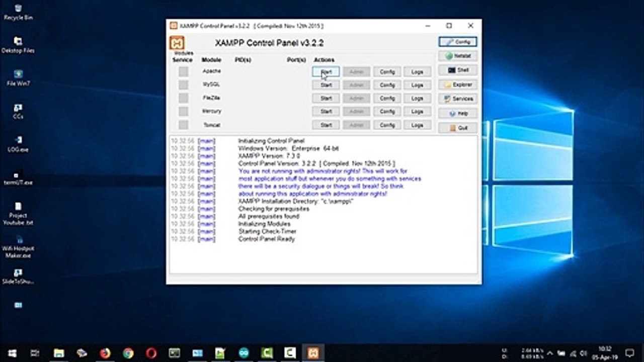644x362 pixels.
Task: Click the MySQL module name
Action: pos(212,84)
